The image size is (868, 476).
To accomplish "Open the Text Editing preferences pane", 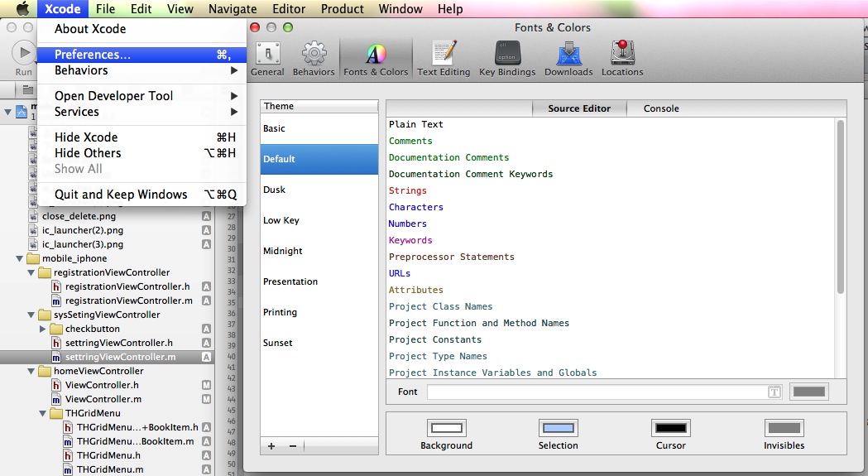I will [x=444, y=59].
